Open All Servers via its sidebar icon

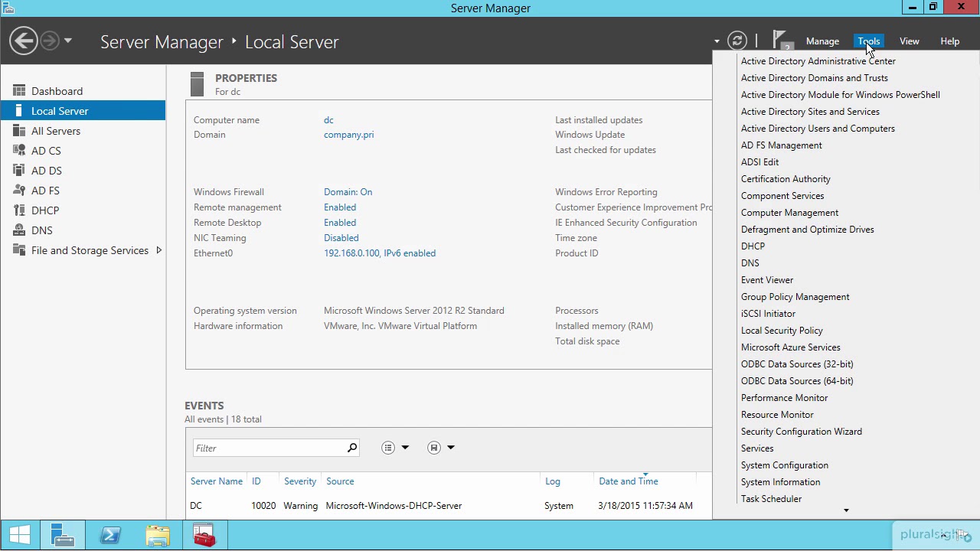tap(19, 131)
